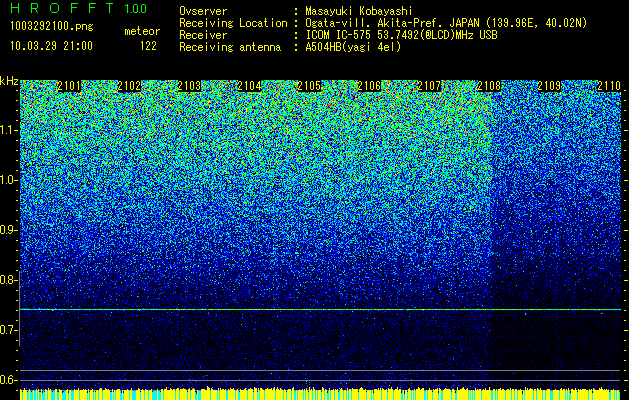The height and width of the screenshot is (400, 629).
Task: Click the 2101 time marker
Action: coord(69,86)
